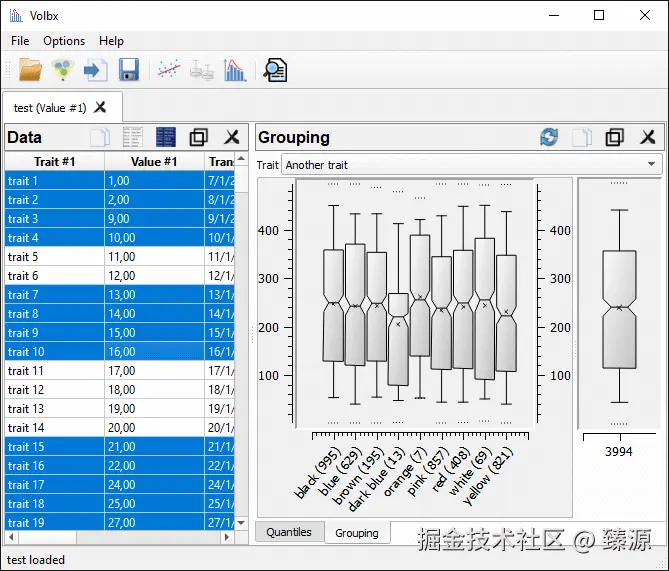The height and width of the screenshot is (571, 669).
Task: Open the Options menu
Action: pos(64,41)
